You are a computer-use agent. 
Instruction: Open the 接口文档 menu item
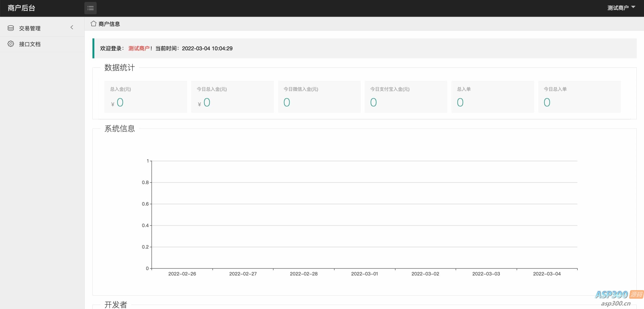pos(30,44)
